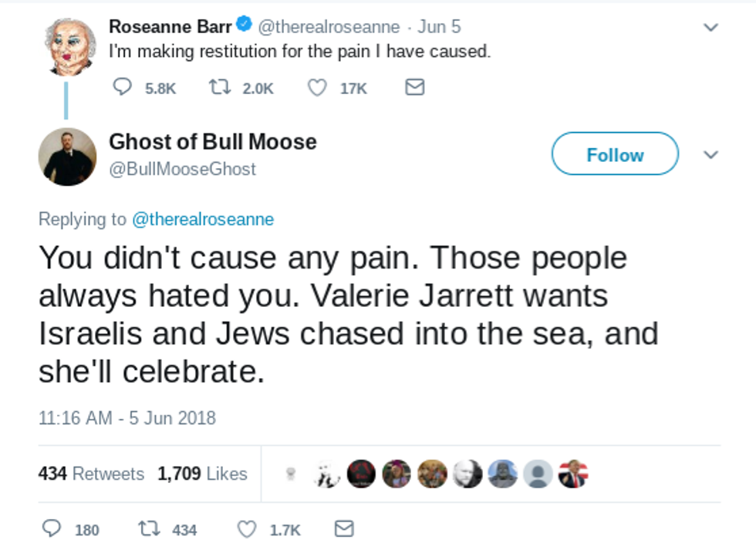Open the last liker avatar with red tie
Viewport: 756px width, 550px height.
coord(572,474)
